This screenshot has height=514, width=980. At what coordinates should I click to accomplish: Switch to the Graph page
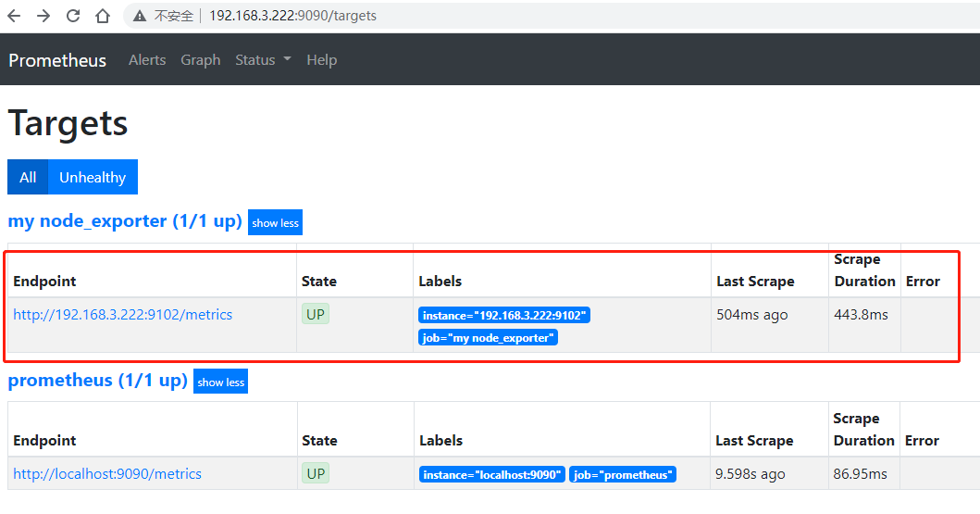(x=201, y=60)
